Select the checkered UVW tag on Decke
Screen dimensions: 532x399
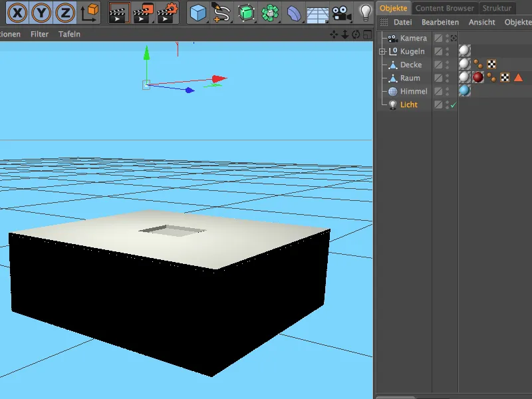pos(491,64)
